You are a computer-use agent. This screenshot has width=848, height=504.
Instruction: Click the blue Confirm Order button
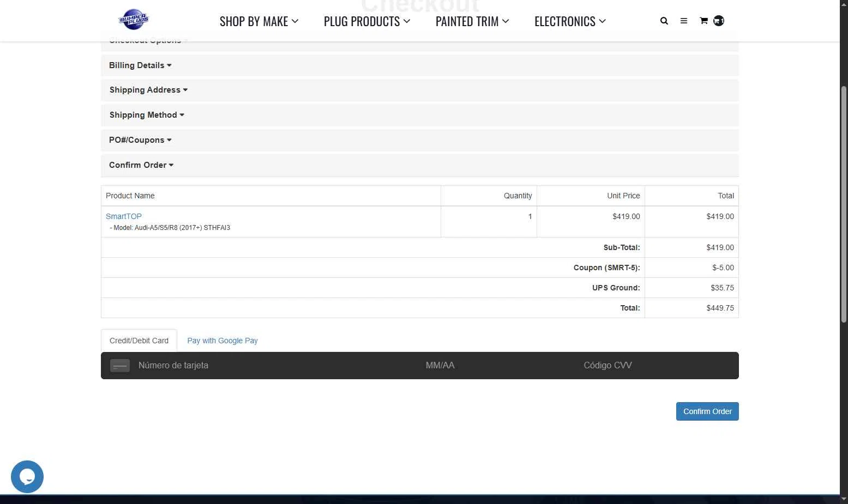[x=707, y=411]
